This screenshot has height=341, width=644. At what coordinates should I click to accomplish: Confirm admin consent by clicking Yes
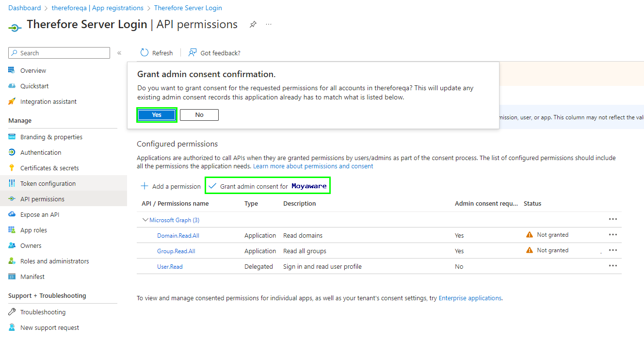[x=156, y=114]
